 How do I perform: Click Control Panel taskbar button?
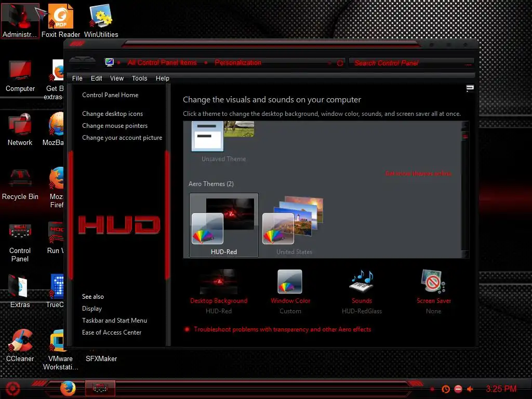click(x=100, y=388)
